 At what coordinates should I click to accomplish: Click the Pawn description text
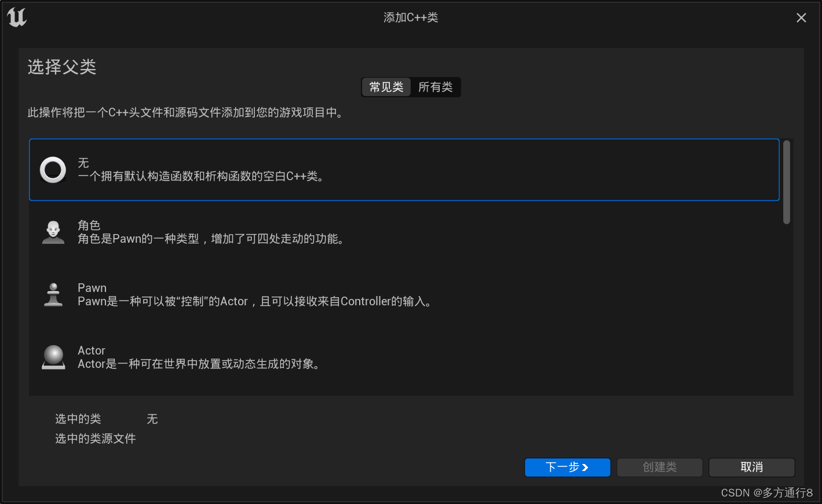(255, 301)
